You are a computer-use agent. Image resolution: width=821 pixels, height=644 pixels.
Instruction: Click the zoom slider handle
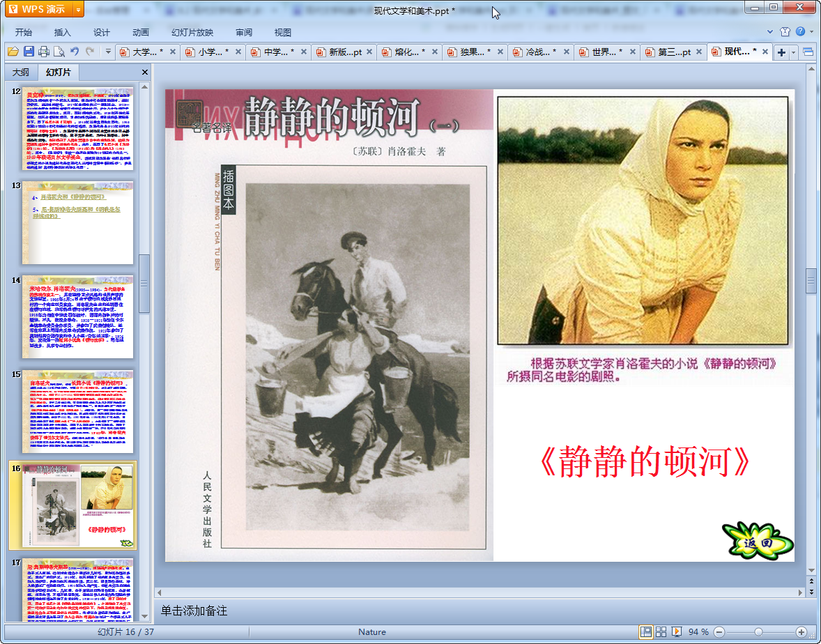pyautogui.click(x=758, y=632)
